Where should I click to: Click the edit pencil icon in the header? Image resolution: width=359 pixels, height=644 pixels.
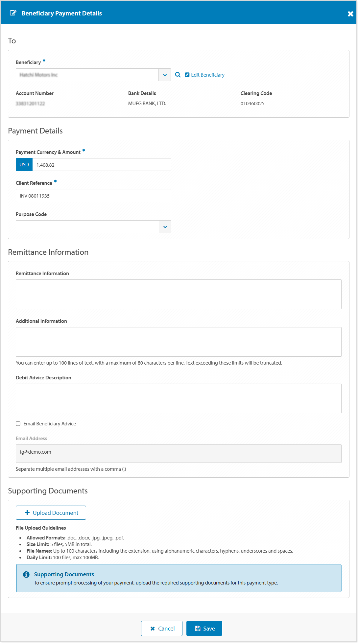[x=13, y=13]
